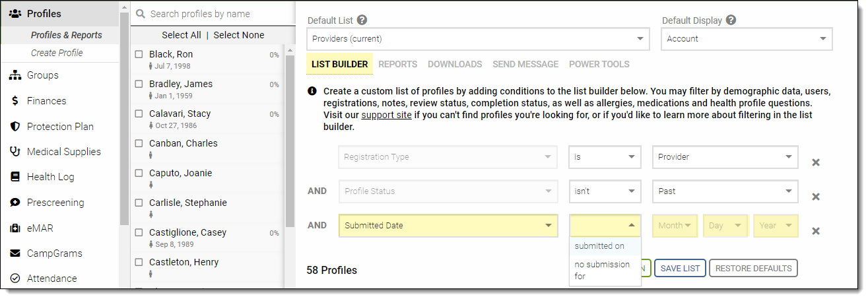Select the Caputo, Joanie checkbox

coord(139,174)
